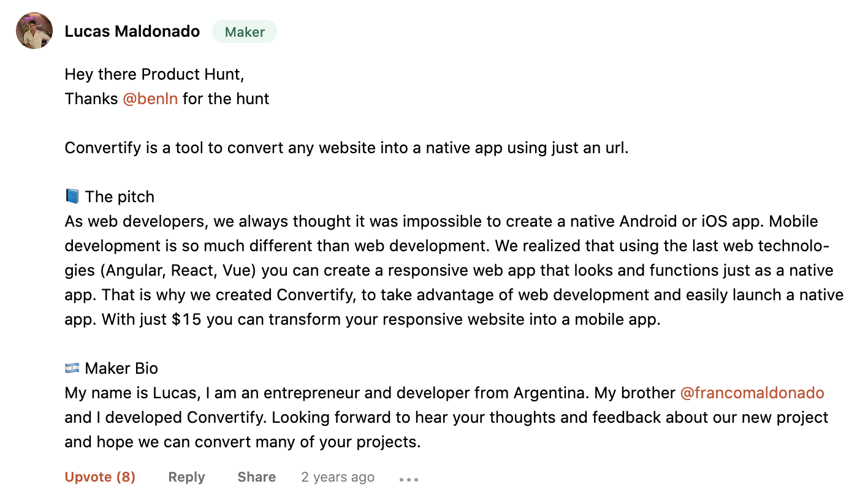Click the Lucas Maldonado author name

click(x=132, y=31)
